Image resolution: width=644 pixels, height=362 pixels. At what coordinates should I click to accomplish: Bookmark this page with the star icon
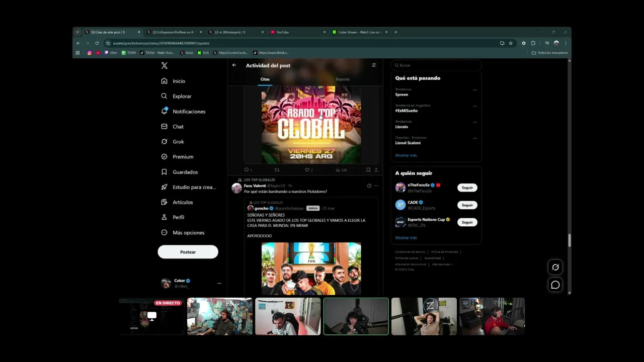[x=511, y=43]
